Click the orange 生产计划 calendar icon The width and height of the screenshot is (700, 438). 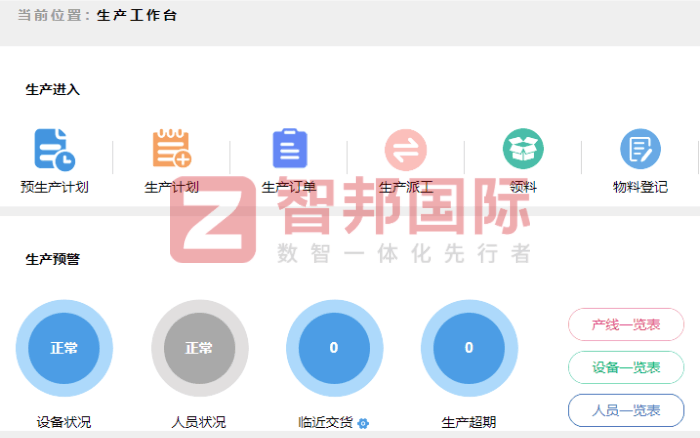[x=171, y=149]
